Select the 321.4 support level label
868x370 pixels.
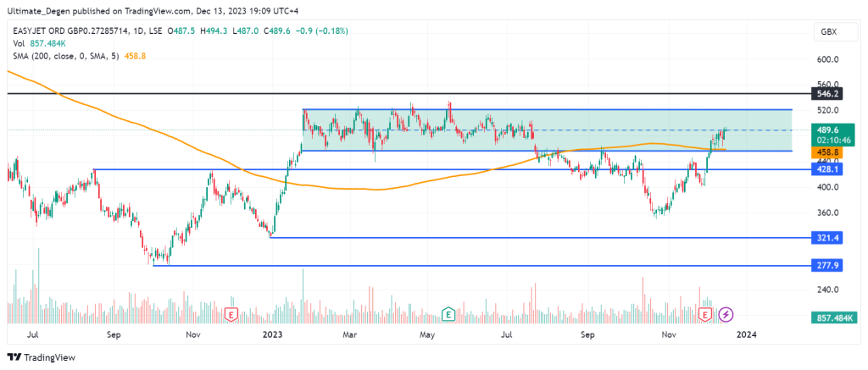tap(826, 237)
